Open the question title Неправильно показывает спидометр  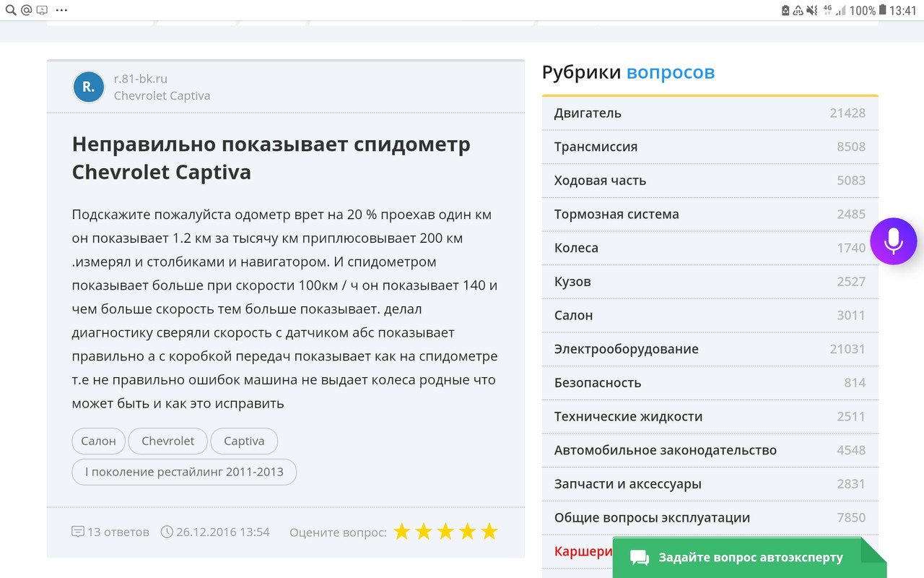[271, 158]
